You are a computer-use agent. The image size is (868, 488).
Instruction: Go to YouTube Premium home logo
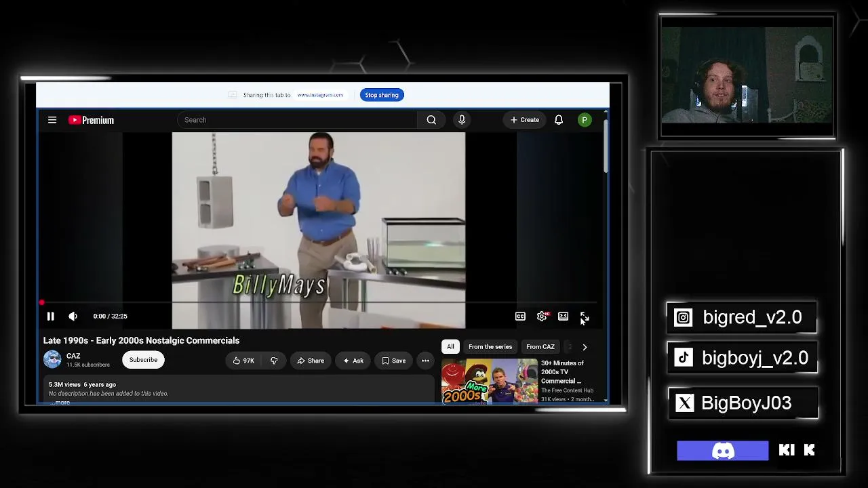[x=91, y=120]
